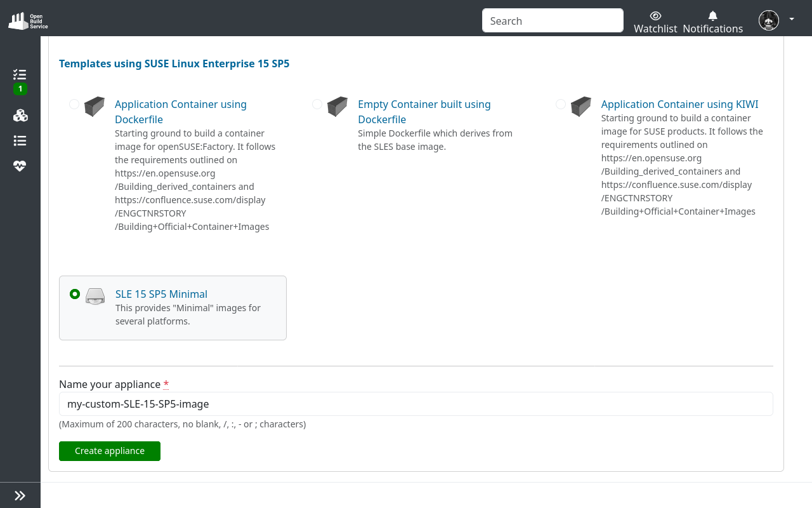The image size is (812, 508).
Task: Deselect the SLE 15 SP5 Minimal radio button
Action: [x=75, y=294]
